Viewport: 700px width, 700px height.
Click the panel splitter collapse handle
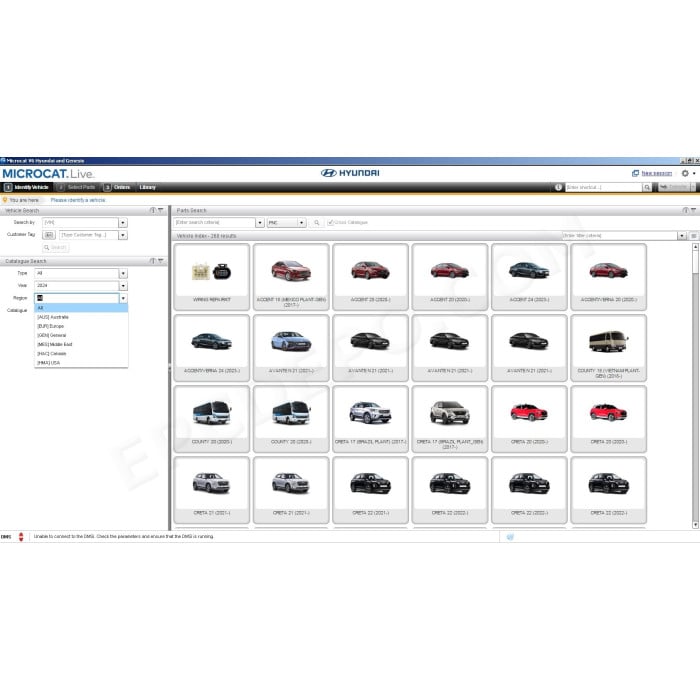point(170,369)
